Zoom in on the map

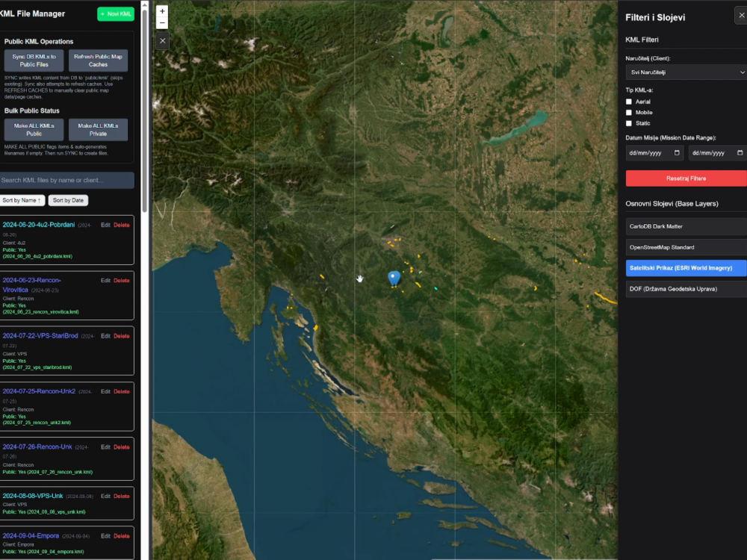pos(162,11)
